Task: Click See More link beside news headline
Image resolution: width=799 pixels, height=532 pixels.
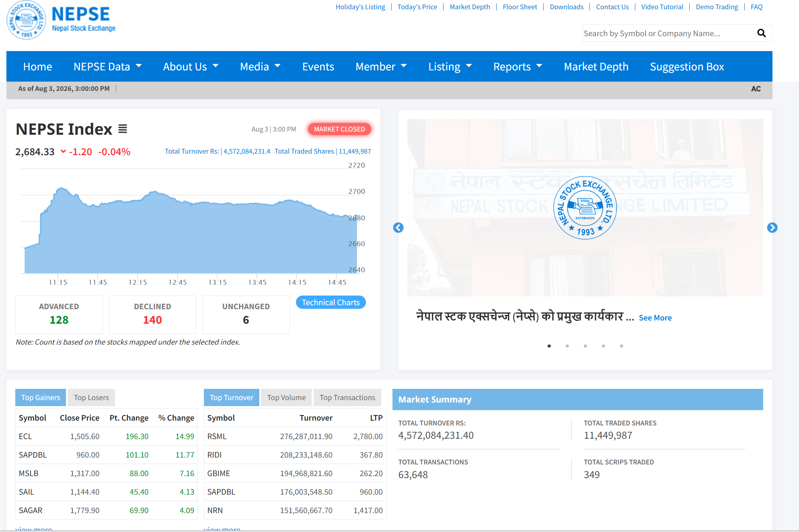Action: 655,318
